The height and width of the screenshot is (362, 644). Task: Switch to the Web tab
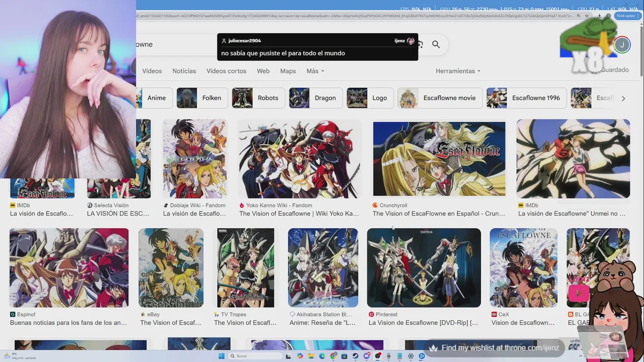pyautogui.click(x=263, y=71)
